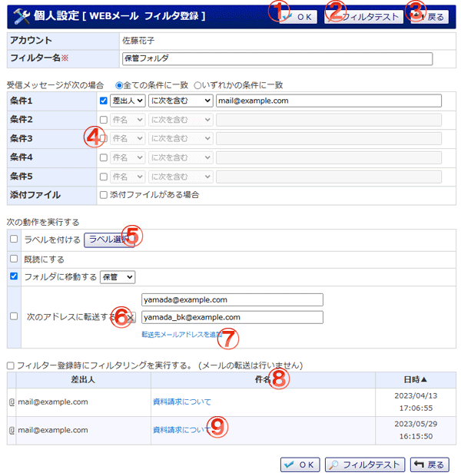This screenshot has height=476, width=461.
Task: Click account name 佐藤花子
Action: coord(138,41)
